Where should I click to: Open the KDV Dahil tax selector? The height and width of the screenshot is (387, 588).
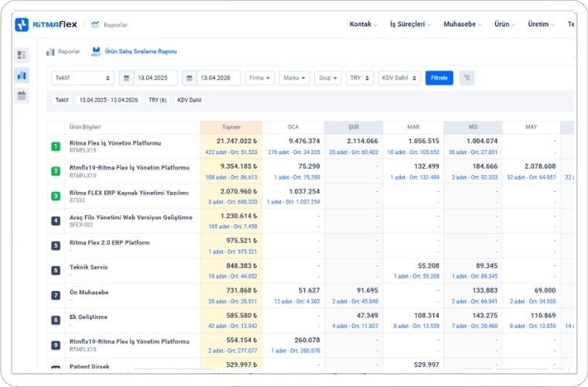tap(399, 78)
